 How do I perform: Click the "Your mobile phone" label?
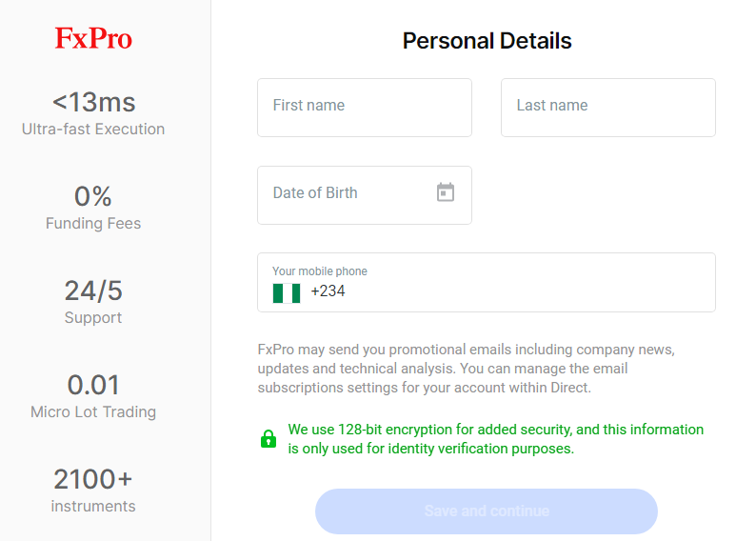click(319, 271)
